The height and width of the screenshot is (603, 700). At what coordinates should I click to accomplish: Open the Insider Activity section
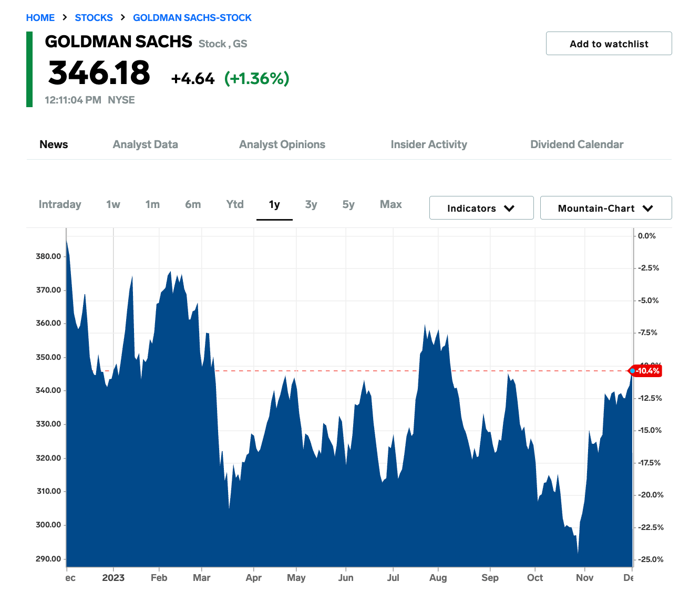coord(429,144)
